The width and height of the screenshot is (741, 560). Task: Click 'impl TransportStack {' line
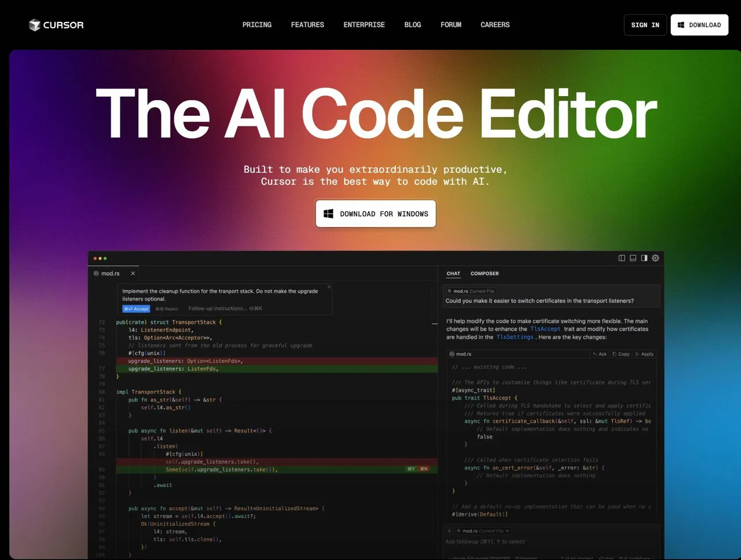pos(149,392)
